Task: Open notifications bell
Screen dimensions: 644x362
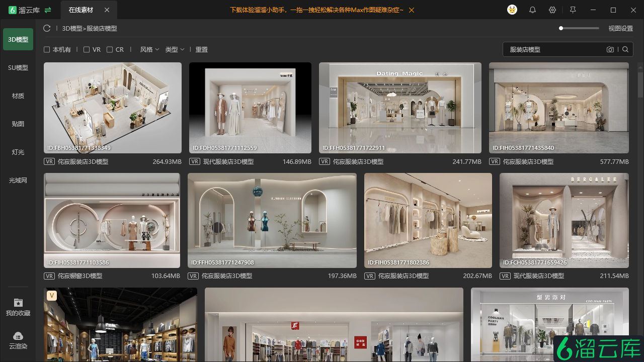Action: (x=532, y=10)
